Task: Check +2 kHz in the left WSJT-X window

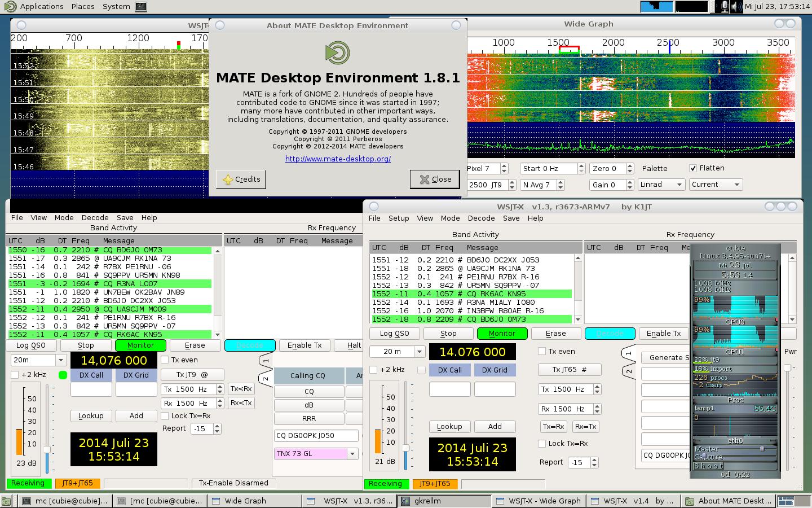Action: coord(15,375)
